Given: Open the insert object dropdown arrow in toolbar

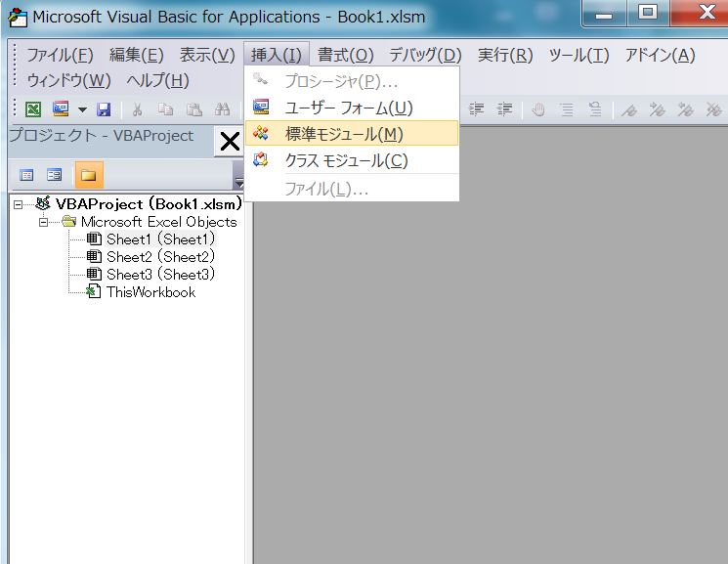Looking at the screenshot, I should 82,109.
